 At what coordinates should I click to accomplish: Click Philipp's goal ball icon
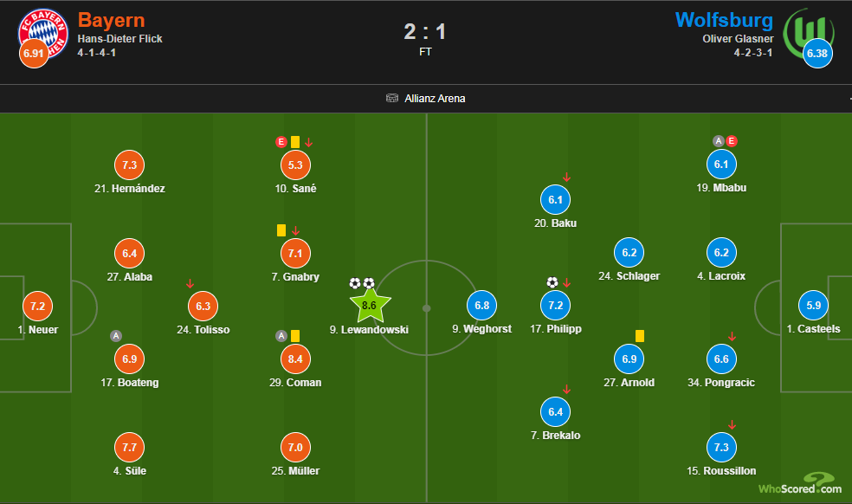point(552,282)
